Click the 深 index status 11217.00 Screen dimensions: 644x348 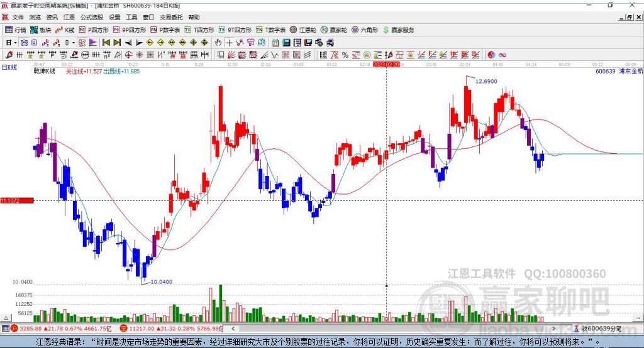click(171, 329)
